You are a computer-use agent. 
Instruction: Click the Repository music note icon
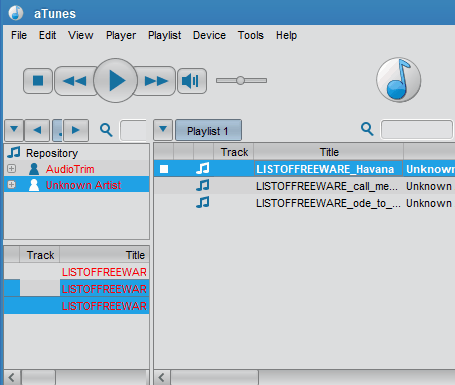coord(14,152)
